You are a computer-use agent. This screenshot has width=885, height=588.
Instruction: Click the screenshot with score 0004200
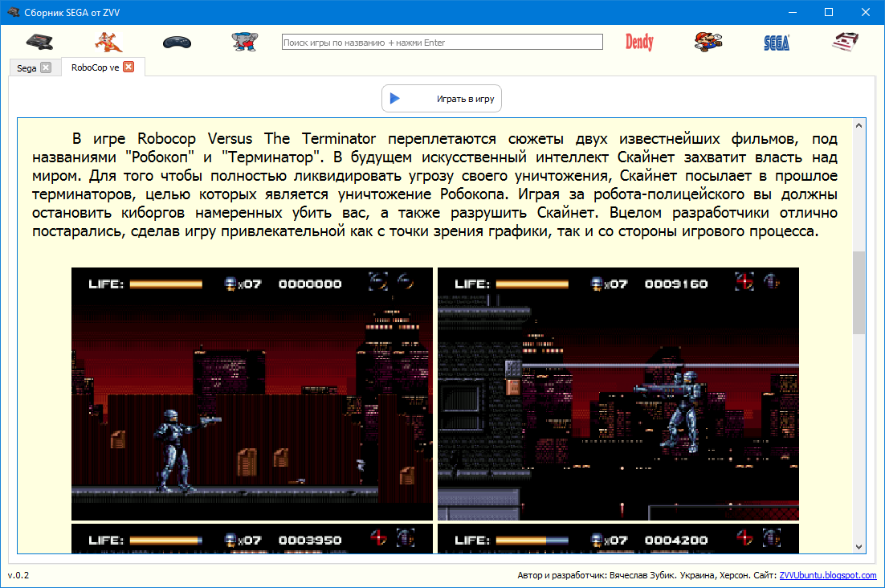pos(618,539)
